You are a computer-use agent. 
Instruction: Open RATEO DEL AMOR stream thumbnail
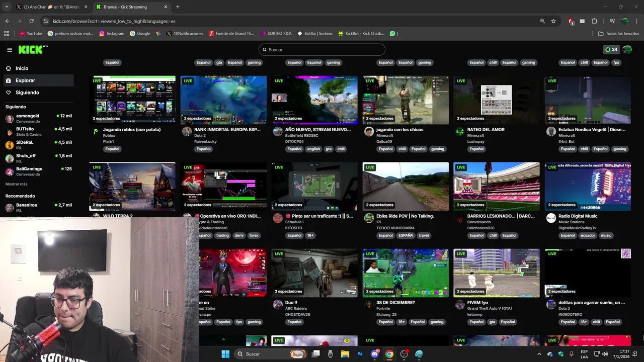(497, 100)
